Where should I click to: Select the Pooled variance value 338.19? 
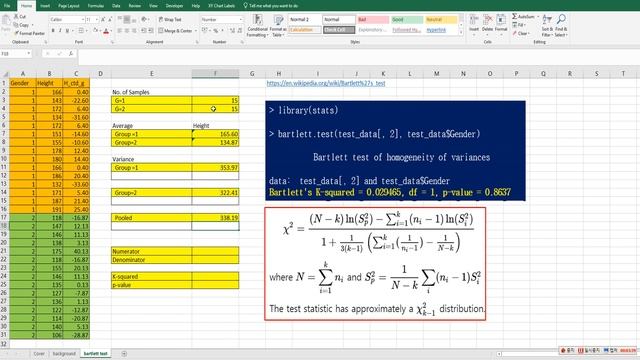coord(216,218)
